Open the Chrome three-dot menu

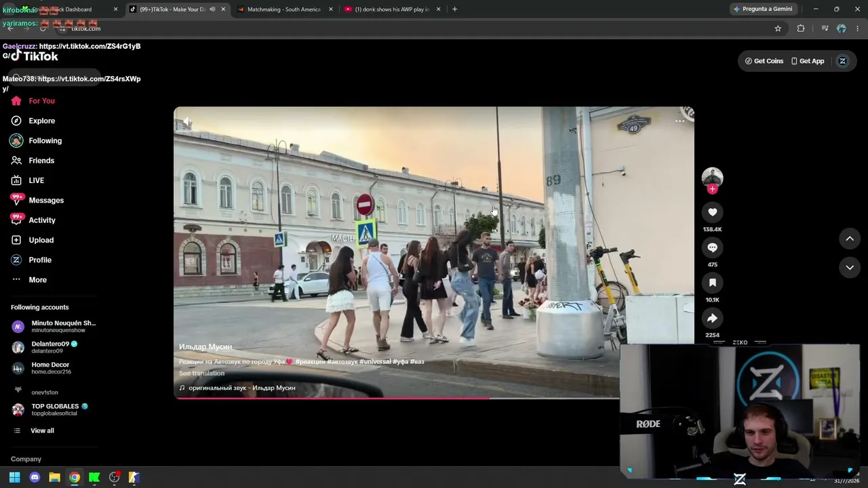coord(858,28)
